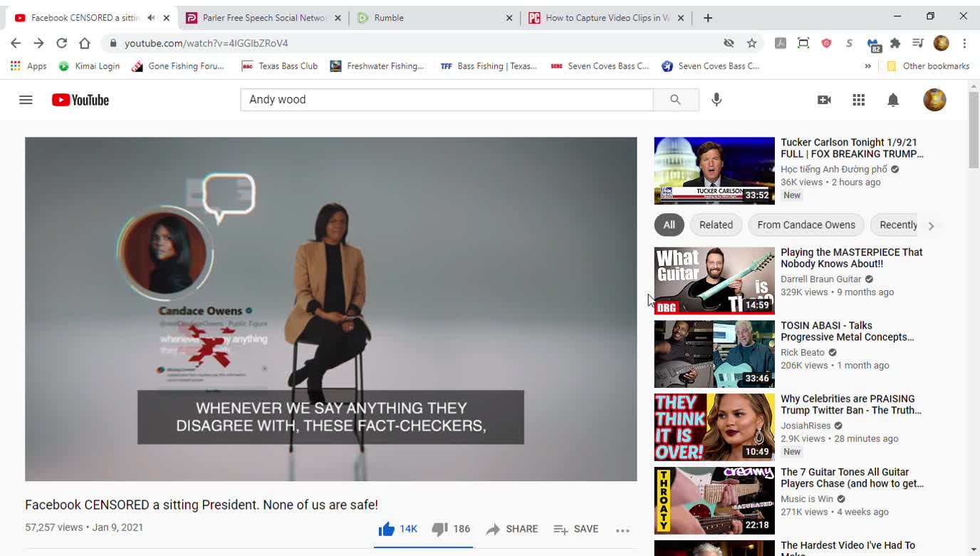Open a new browser tab
Viewport: 980px width, 556px height.
[708, 18]
